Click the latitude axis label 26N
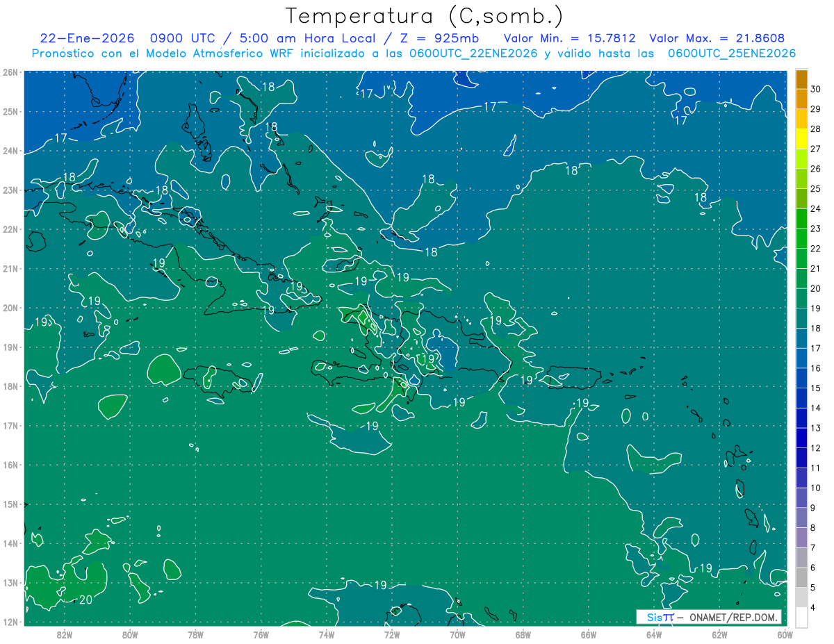Viewport: 834px width, 644px height. [x=10, y=72]
